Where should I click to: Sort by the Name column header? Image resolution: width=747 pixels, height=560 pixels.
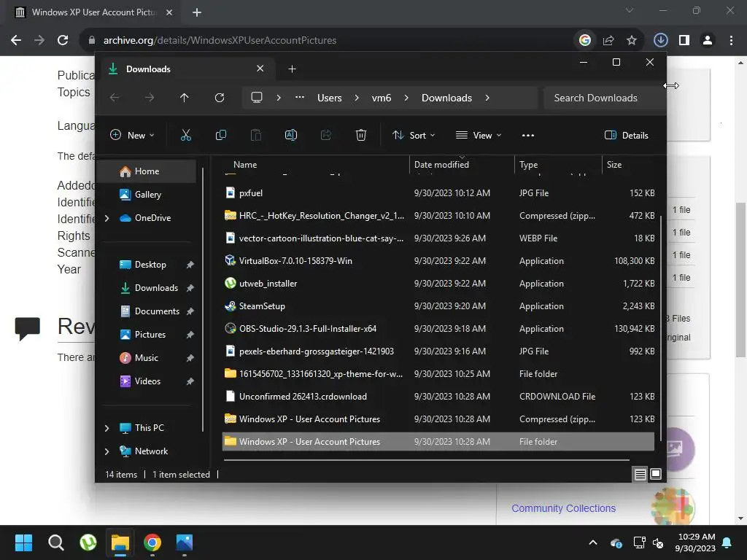point(315,165)
